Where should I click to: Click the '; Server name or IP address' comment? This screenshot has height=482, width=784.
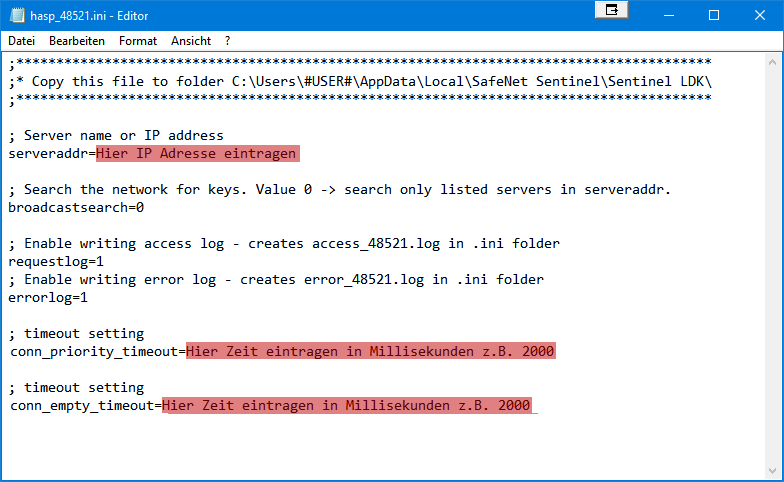click(x=116, y=136)
